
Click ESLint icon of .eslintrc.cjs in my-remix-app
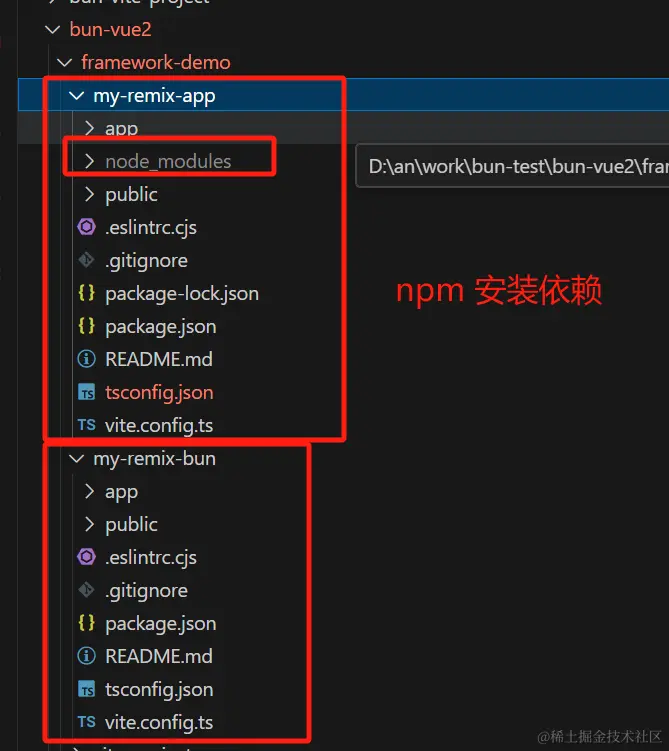[x=87, y=227]
